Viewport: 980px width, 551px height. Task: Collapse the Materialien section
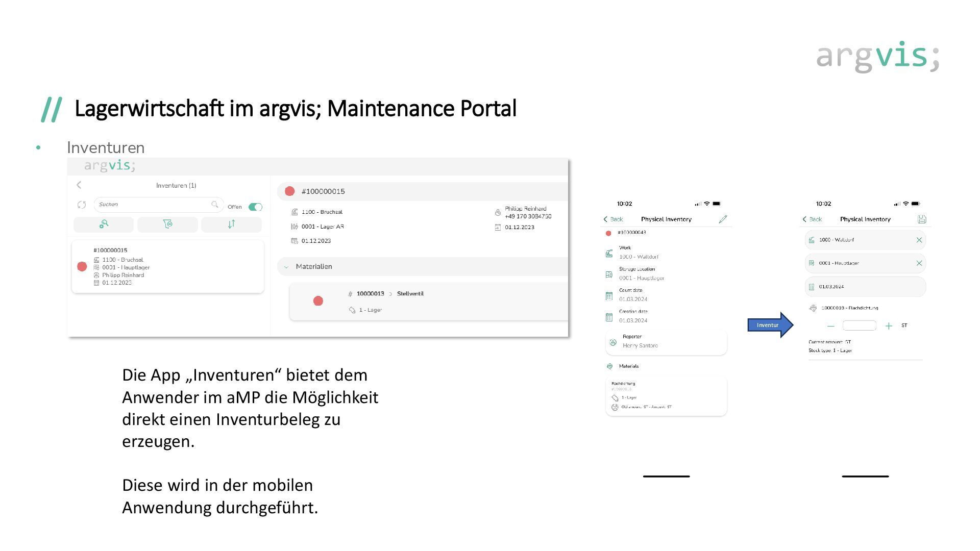tap(286, 267)
